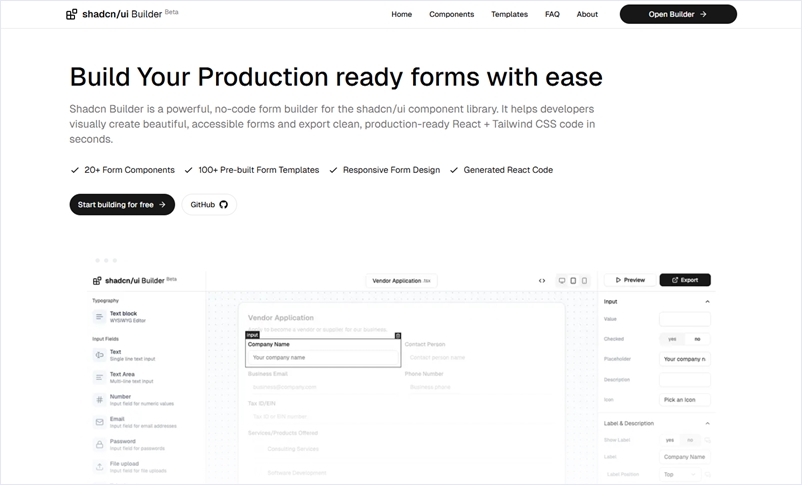The width and height of the screenshot is (802, 485).
Task: Collapse the Input properties section
Action: point(707,301)
